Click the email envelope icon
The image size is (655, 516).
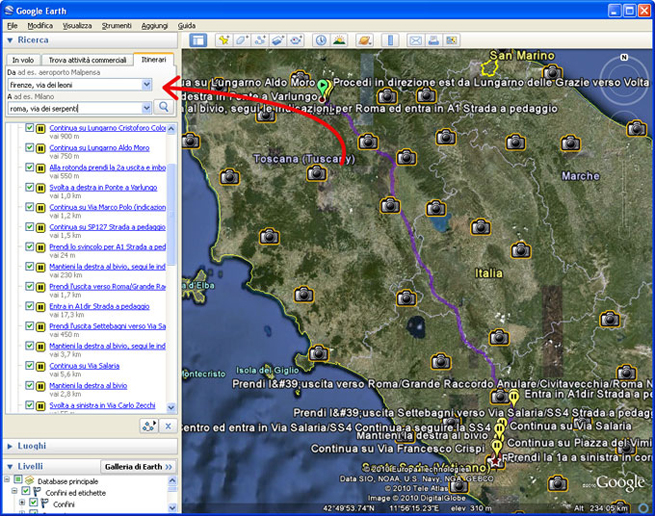click(x=415, y=41)
